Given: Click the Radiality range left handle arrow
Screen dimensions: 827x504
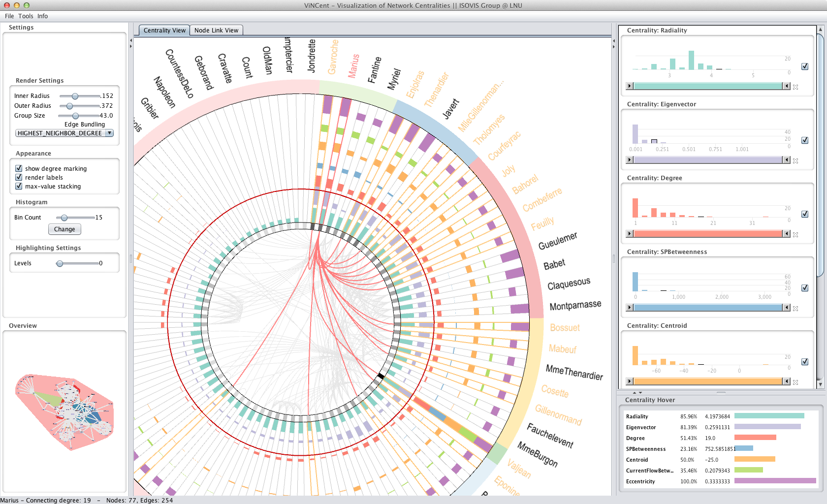Looking at the screenshot, I should click(630, 86).
